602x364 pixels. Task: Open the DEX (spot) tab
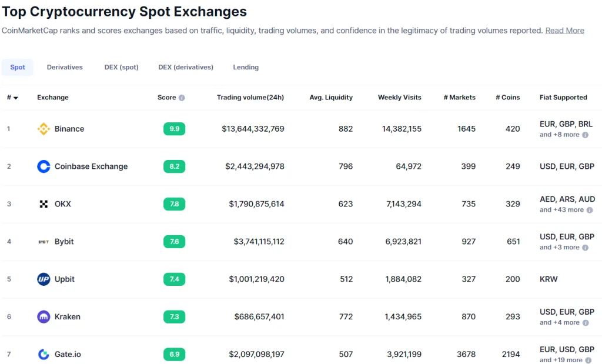click(121, 67)
